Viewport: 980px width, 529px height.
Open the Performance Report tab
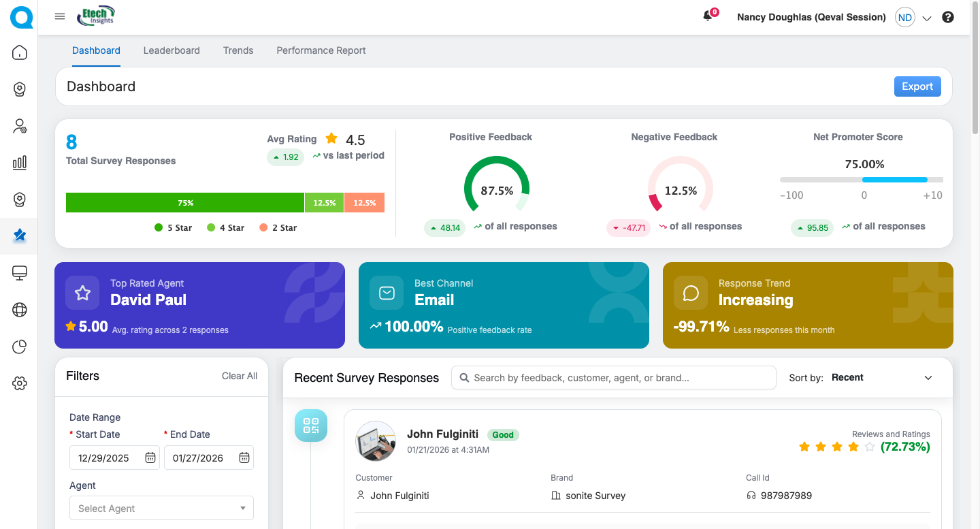tap(321, 50)
